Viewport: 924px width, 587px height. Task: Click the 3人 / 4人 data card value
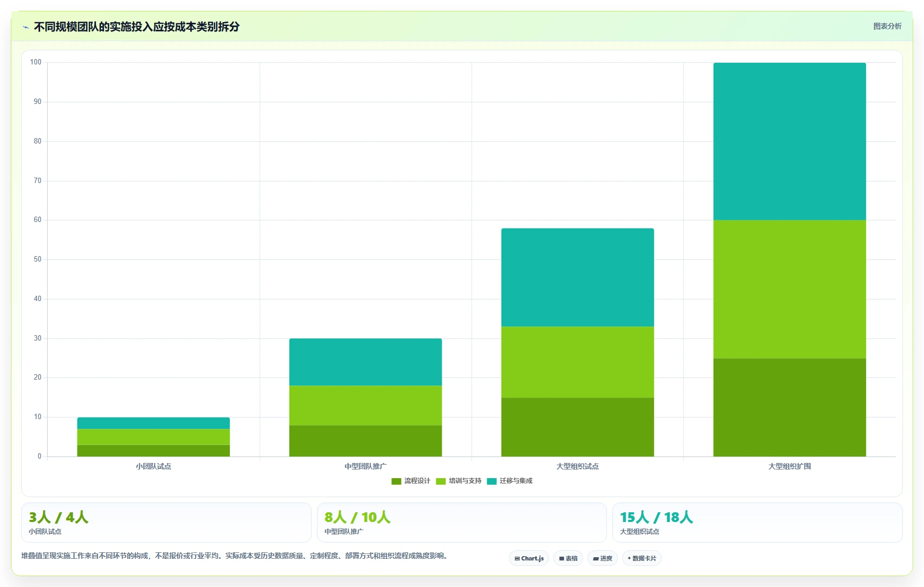coord(59,517)
